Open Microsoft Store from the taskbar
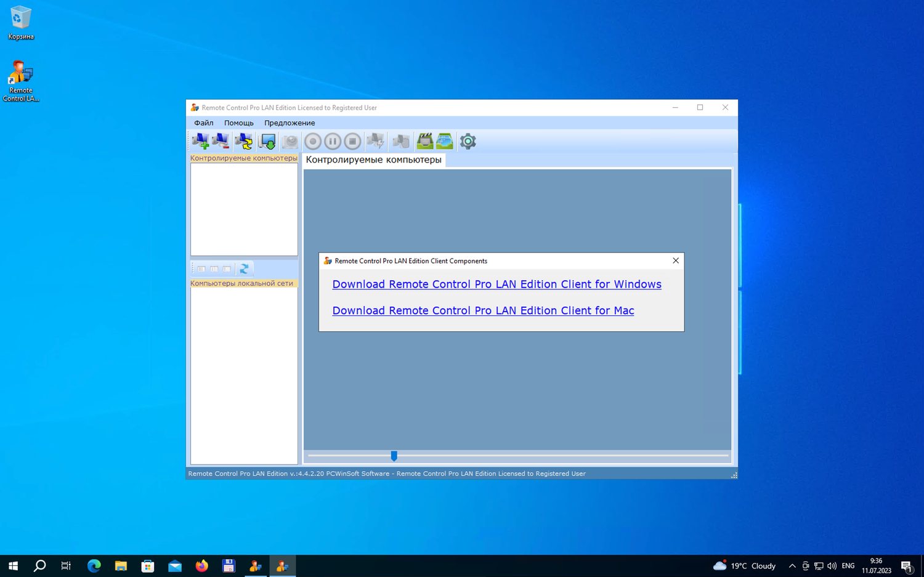 148,566
